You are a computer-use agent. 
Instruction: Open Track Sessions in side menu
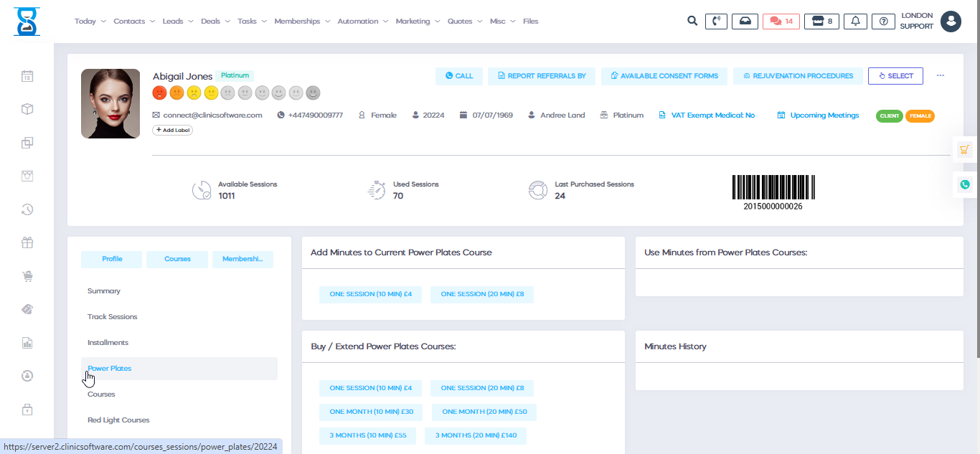112,317
